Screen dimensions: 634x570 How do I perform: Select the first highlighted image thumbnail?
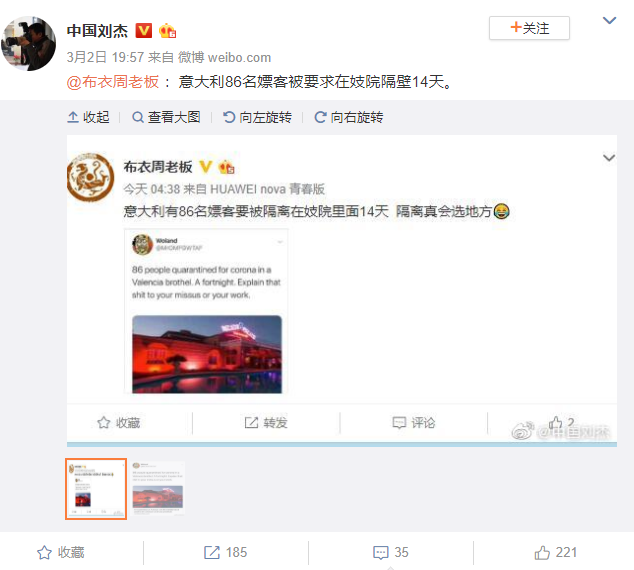click(96, 489)
